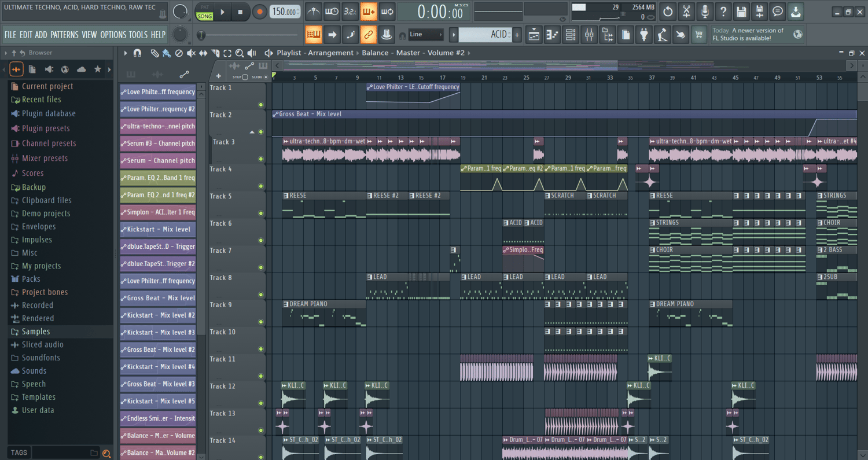The width and height of the screenshot is (868, 460).
Task: Open the Channel rack icon
Action: click(571, 35)
